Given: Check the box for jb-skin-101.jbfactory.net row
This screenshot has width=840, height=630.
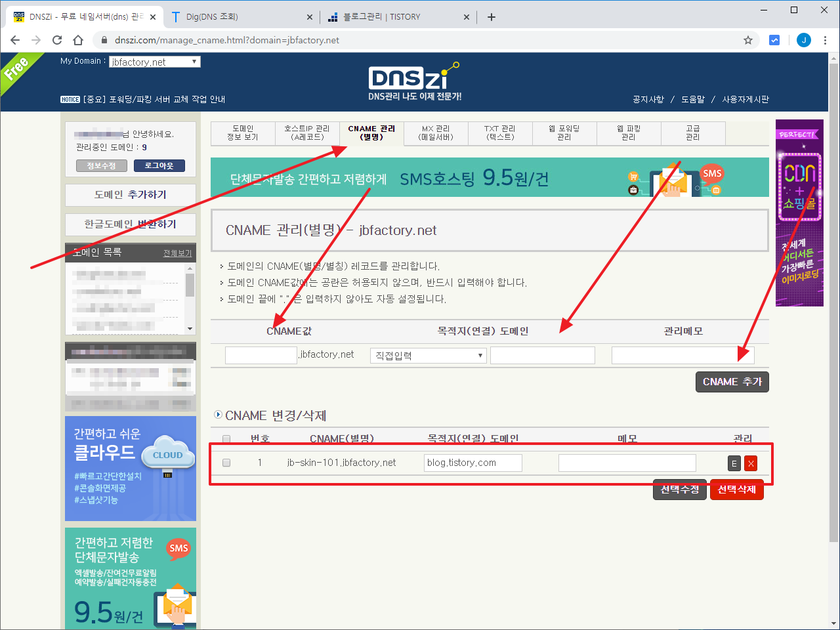Looking at the screenshot, I should (226, 463).
